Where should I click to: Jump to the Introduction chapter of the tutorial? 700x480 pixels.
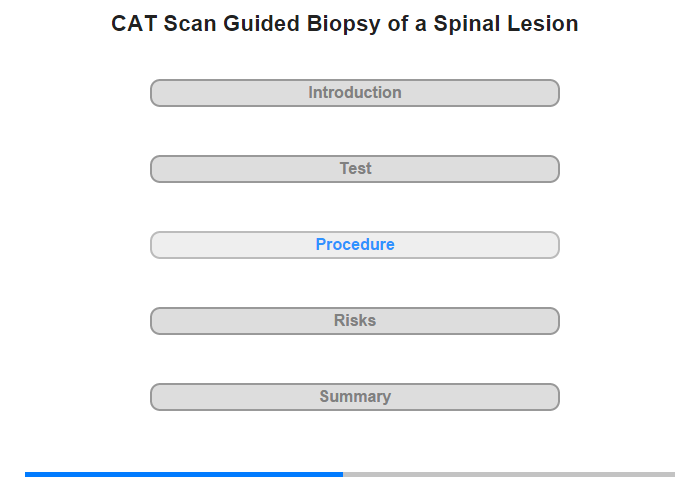[x=355, y=93]
